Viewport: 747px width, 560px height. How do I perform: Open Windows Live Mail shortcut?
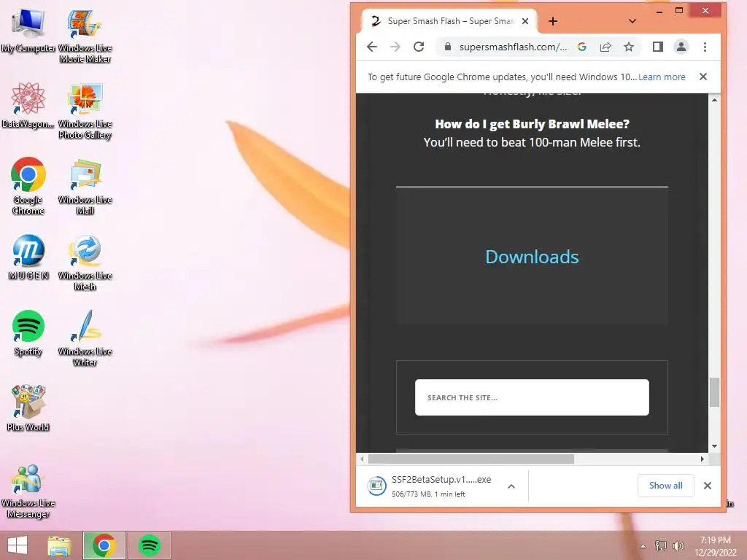[85, 187]
